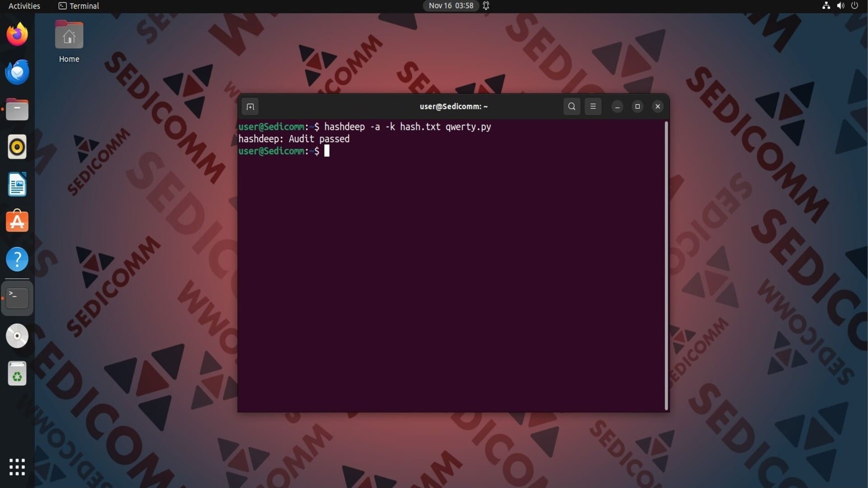868x488 pixels.
Task: Launch Firefox from the dock
Action: click(17, 34)
